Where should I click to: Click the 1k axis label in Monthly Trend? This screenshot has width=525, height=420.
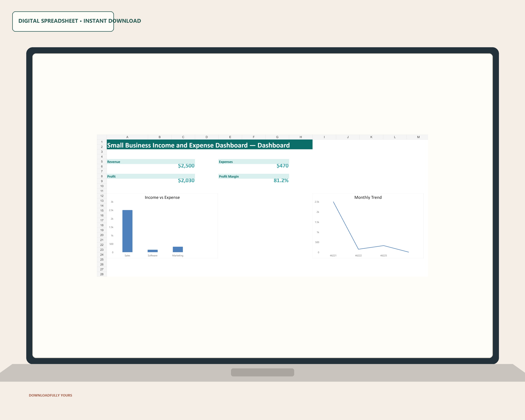tap(318, 232)
